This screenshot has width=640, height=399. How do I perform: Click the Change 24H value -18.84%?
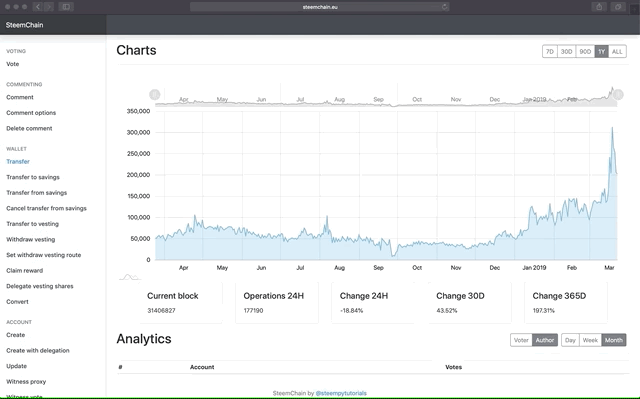click(351, 310)
